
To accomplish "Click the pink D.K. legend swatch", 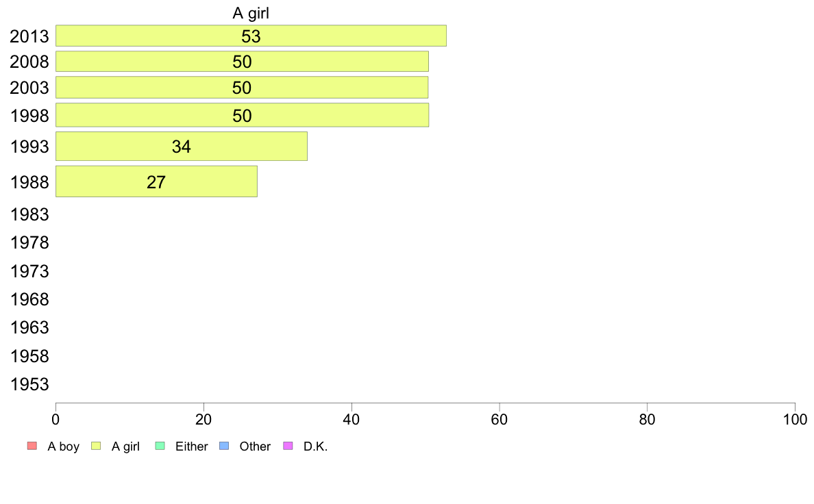I will (x=288, y=446).
